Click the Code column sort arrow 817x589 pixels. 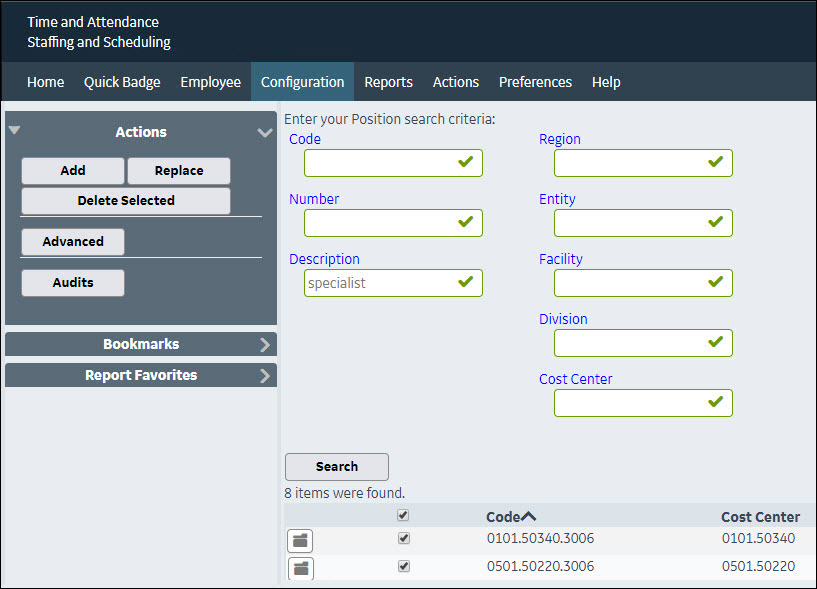point(529,516)
